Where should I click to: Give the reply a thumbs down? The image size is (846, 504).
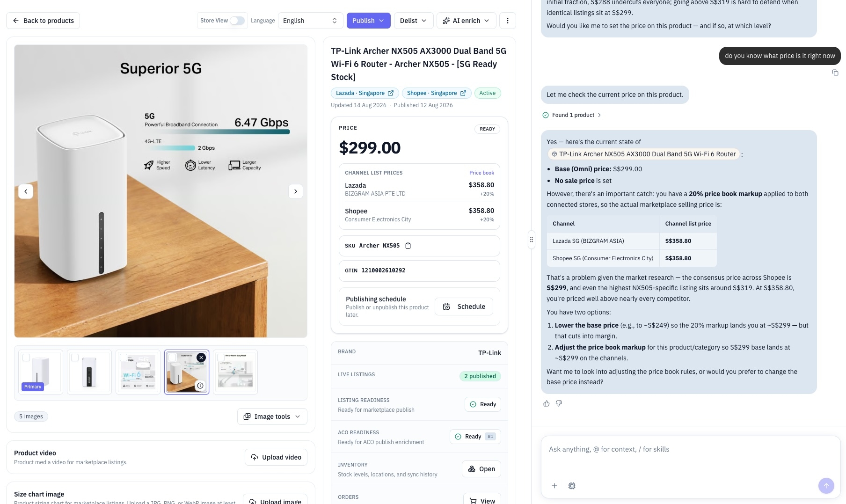(x=559, y=403)
